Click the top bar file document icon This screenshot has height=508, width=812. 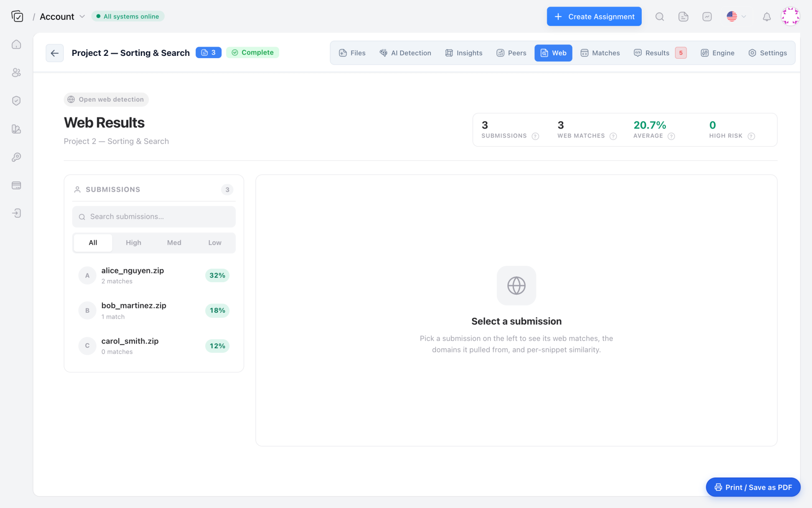(x=683, y=17)
